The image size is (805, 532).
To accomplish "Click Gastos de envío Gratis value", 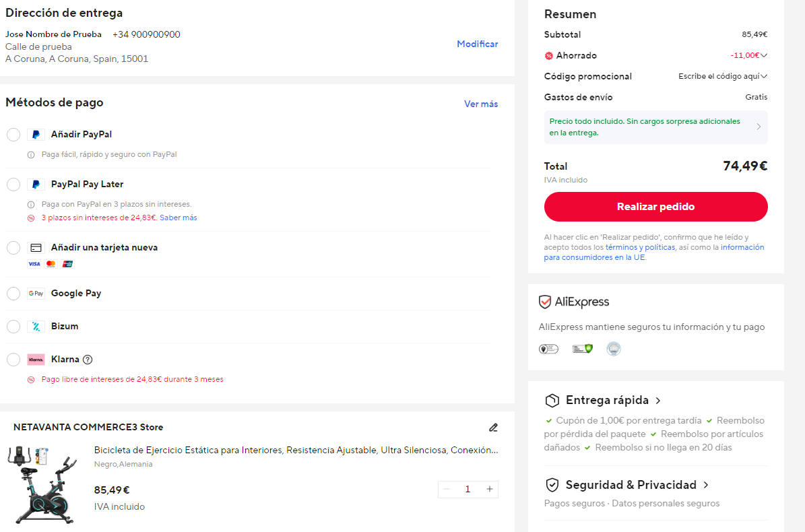I will pyautogui.click(x=756, y=98).
